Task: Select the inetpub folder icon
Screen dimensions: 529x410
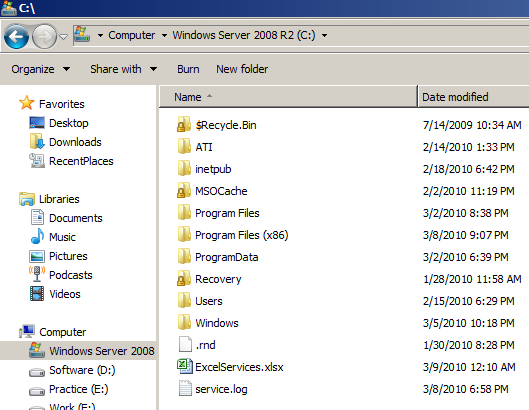Action: pos(184,168)
